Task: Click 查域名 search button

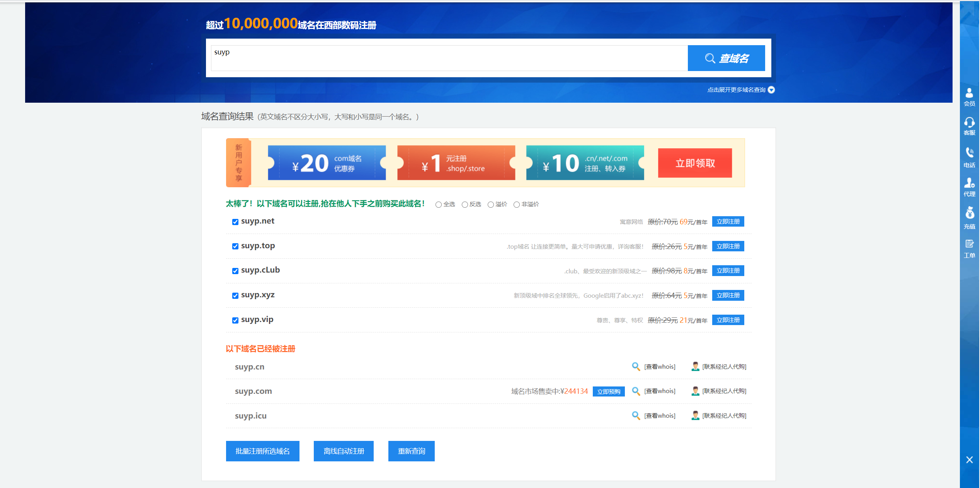Action: [726, 58]
